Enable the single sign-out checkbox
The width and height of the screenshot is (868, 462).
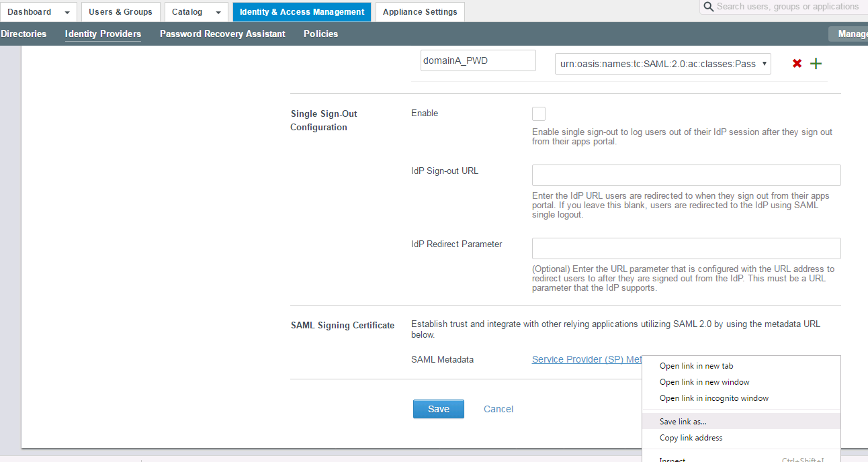[538, 113]
